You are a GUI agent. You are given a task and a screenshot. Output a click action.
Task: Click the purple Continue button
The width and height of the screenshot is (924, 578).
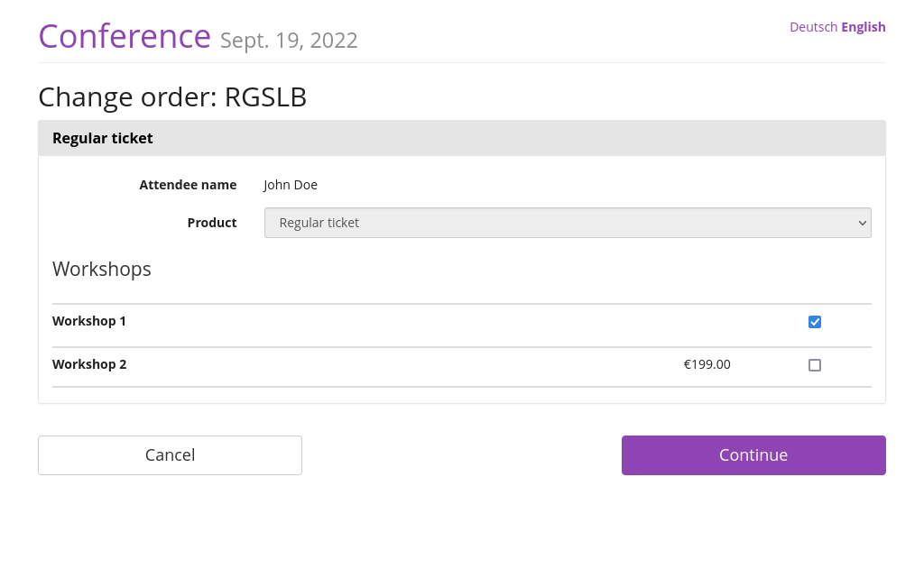(x=753, y=455)
